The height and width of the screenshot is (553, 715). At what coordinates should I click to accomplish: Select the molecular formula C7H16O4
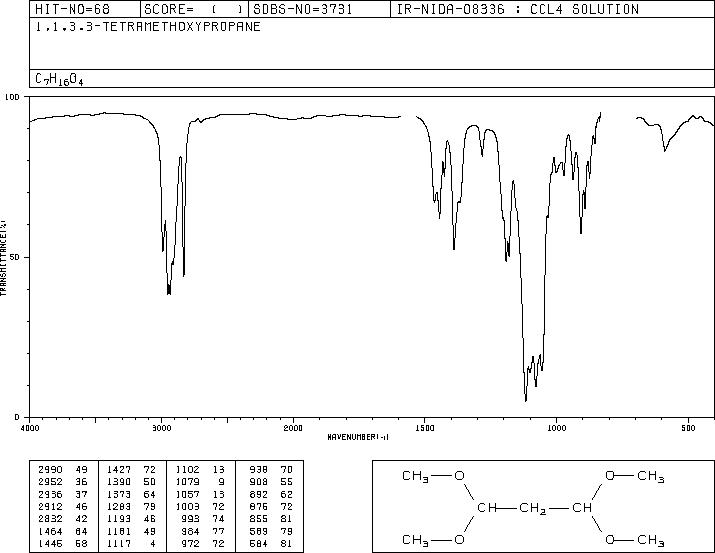59,79
